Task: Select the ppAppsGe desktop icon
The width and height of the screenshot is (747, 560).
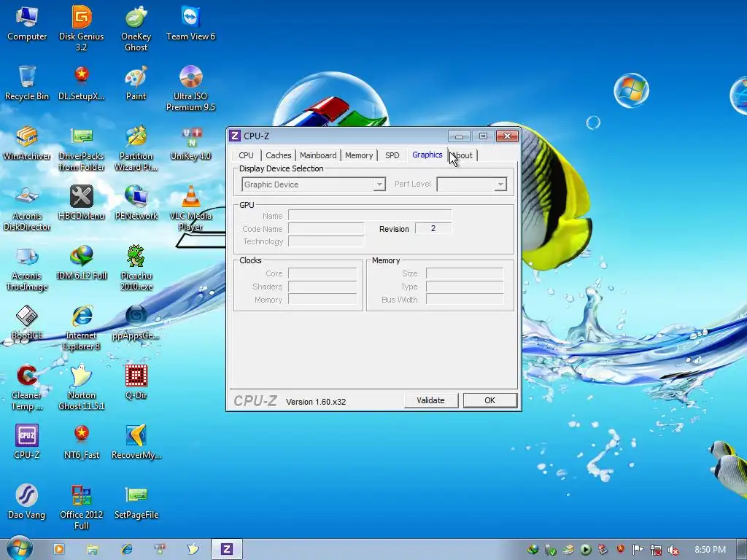Action: (136, 323)
